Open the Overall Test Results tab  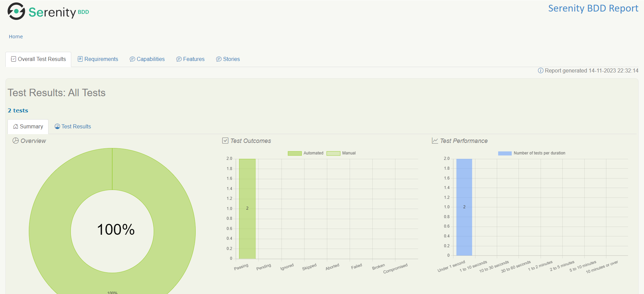click(38, 59)
